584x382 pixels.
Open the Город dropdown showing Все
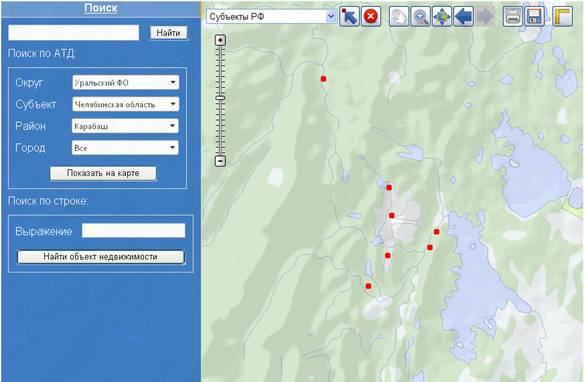click(125, 148)
